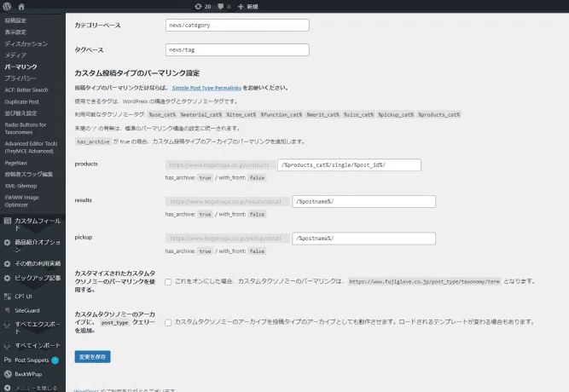The width and height of the screenshot is (569, 392).
Task: Open メディア settings submenu item
Action: pos(15,55)
